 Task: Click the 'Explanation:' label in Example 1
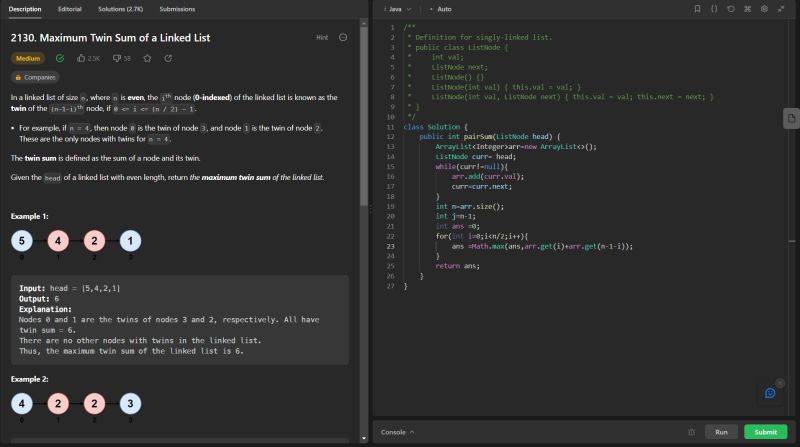tap(45, 309)
